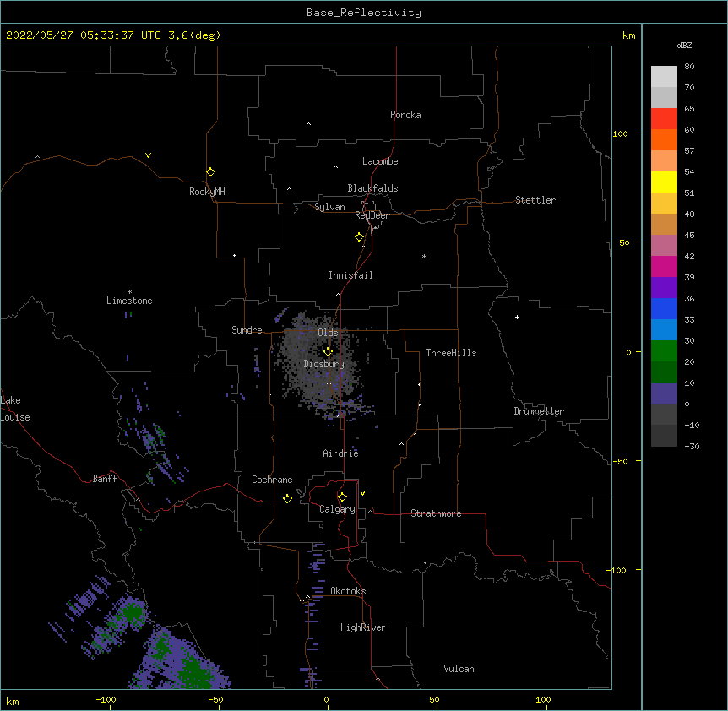
Task: Click the Blackfalds city label
Action: tap(372, 188)
